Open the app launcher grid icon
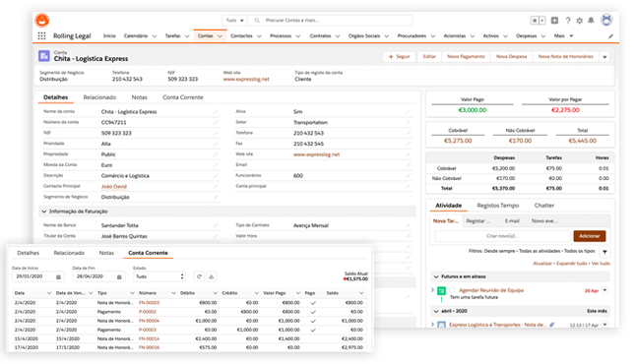Image resolution: width=635 pixels, height=364 pixels. (x=41, y=35)
